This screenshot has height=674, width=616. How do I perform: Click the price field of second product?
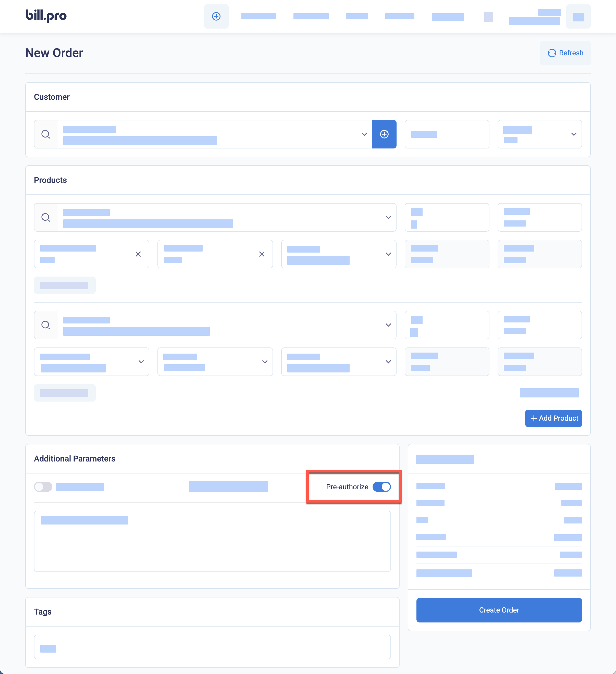click(540, 325)
